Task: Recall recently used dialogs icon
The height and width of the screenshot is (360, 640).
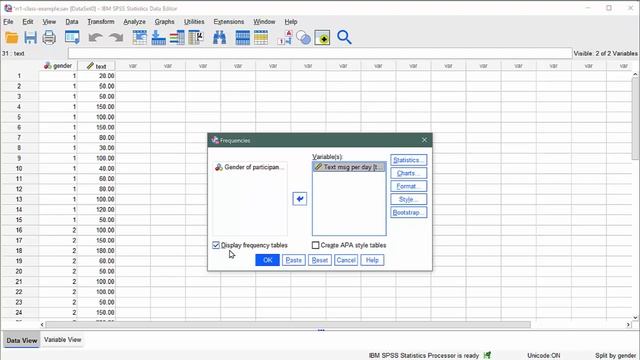Action: (72, 38)
